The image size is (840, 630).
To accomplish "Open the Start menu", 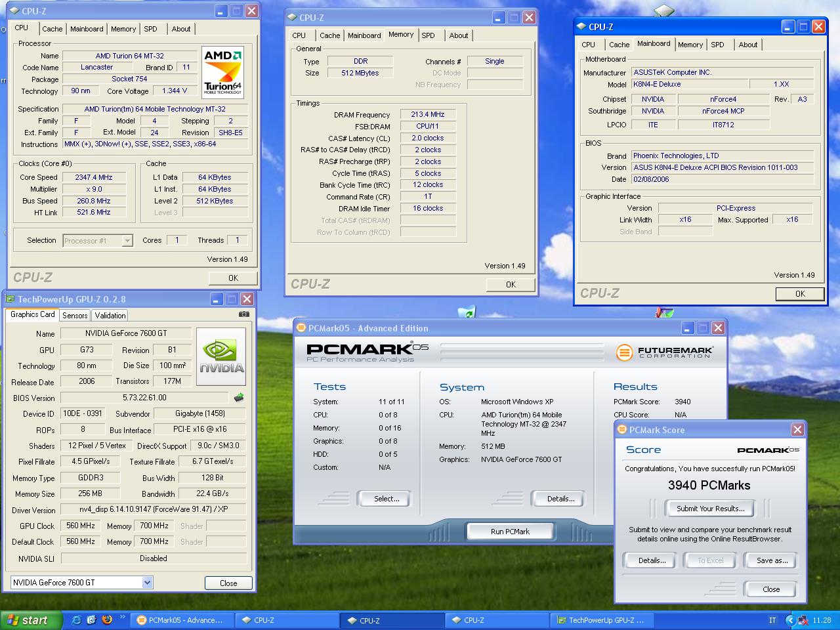I will click(31, 620).
